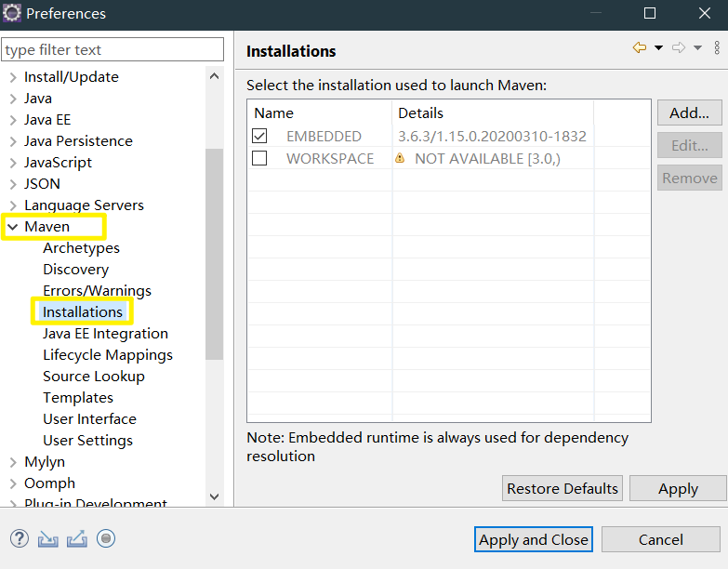728x569 pixels.
Task: Collapse the Maven tree node
Action: point(12,226)
